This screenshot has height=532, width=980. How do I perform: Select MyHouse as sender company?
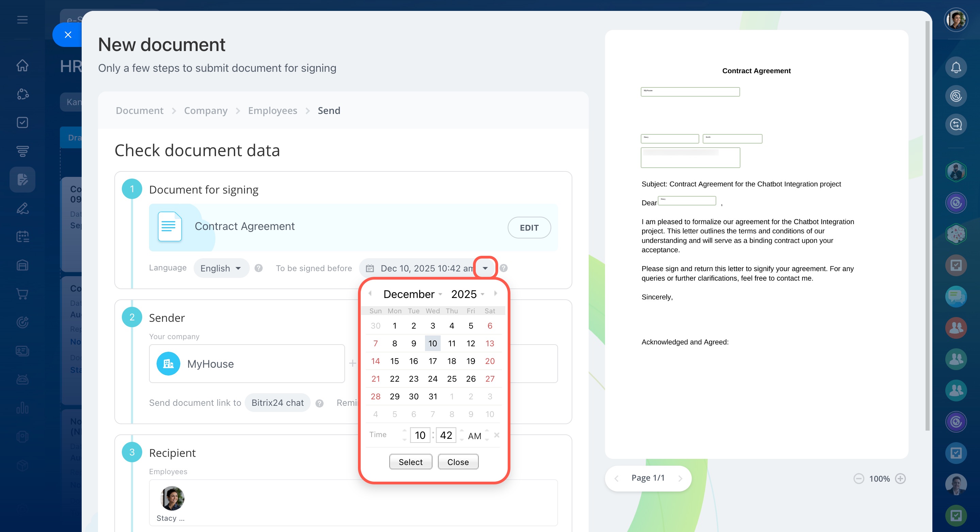[x=247, y=364]
